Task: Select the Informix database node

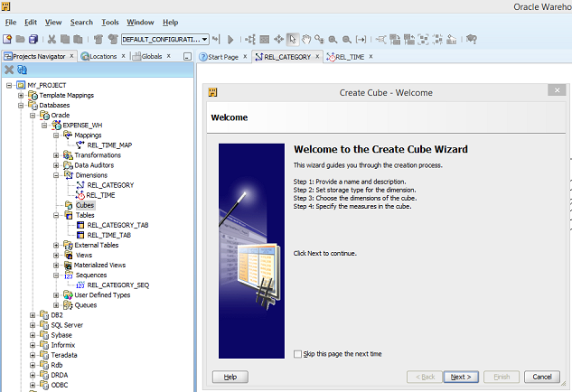Action: point(62,345)
